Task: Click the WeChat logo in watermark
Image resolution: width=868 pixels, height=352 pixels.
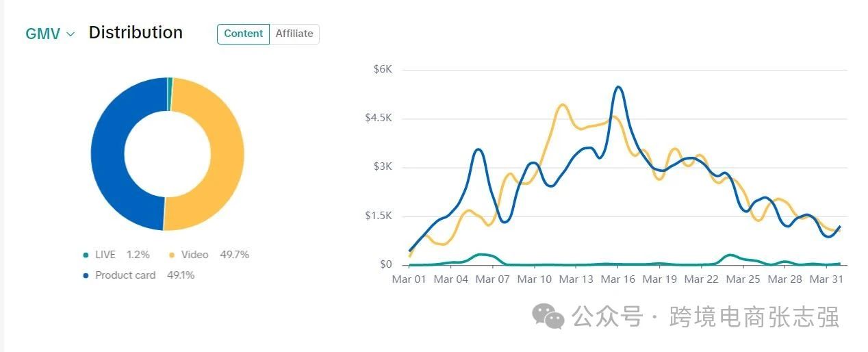Action: [548, 316]
